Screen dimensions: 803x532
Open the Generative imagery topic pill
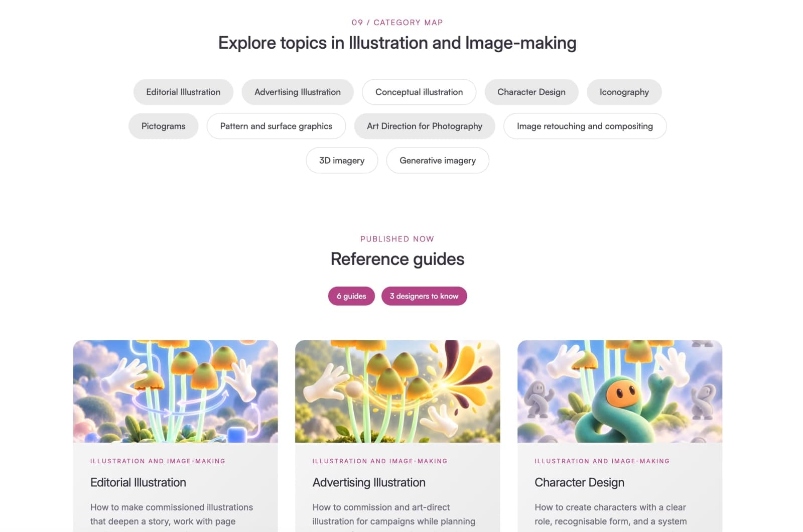click(438, 160)
